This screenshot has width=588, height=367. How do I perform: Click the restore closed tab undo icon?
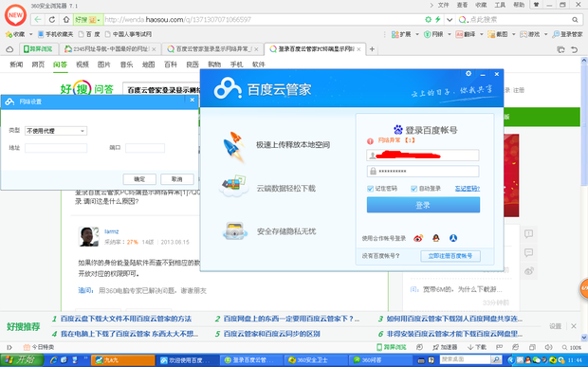574,49
